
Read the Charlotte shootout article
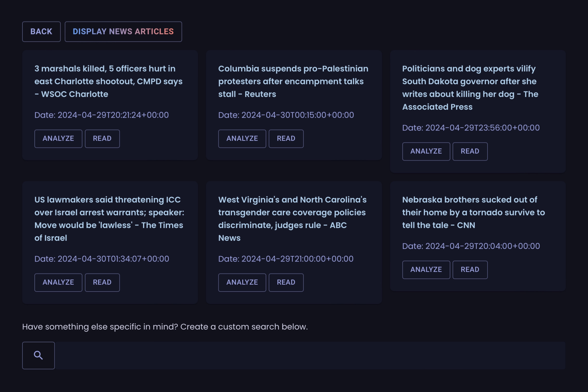pyautogui.click(x=102, y=138)
